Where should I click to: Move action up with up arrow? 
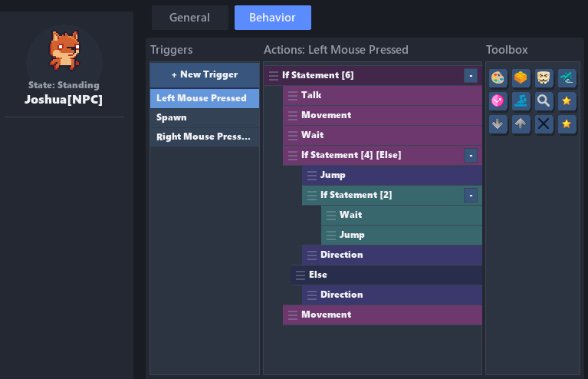(521, 124)
